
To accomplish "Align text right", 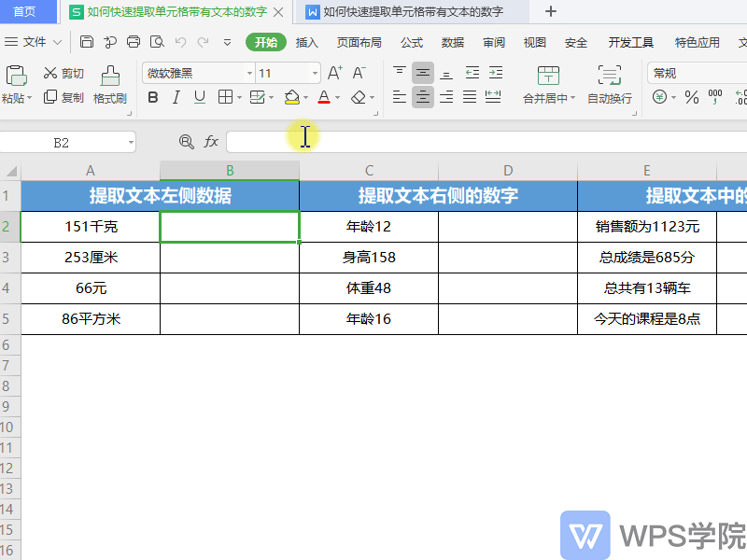I will 446,97.
